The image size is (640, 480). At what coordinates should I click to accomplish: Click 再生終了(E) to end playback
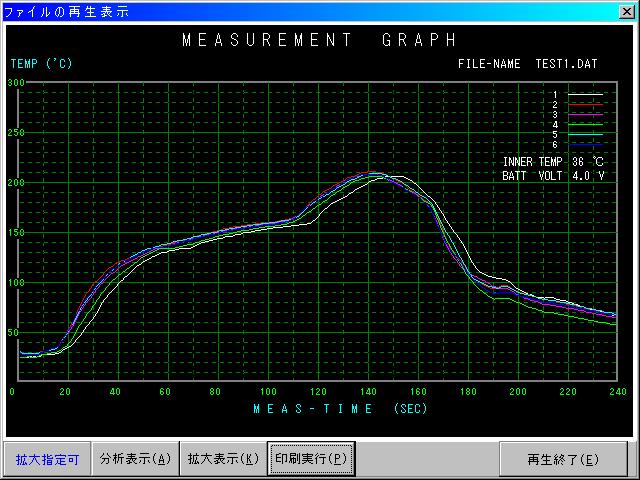(x=563, y=459)
